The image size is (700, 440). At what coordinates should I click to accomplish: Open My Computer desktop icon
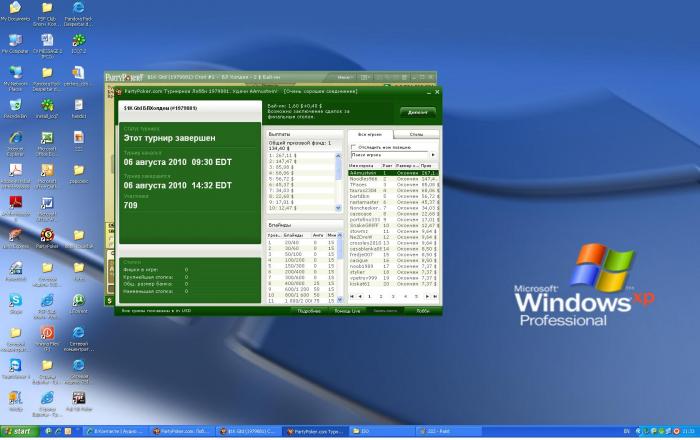click(x=15, y=41)
